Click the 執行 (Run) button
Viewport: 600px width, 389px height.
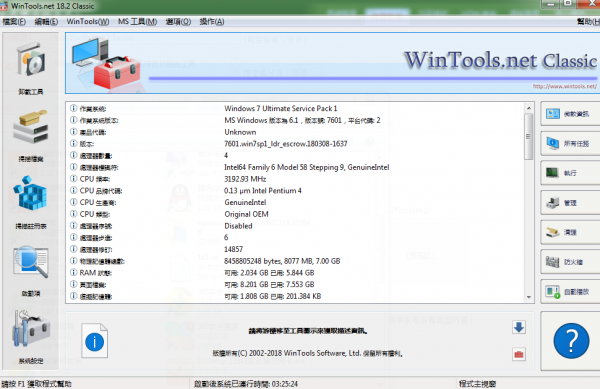570,173
